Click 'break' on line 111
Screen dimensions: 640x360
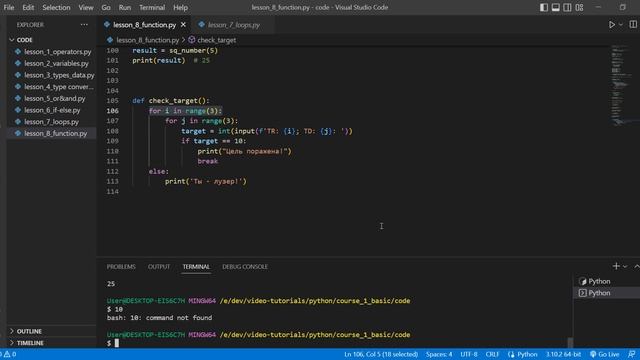click(207, 161)
